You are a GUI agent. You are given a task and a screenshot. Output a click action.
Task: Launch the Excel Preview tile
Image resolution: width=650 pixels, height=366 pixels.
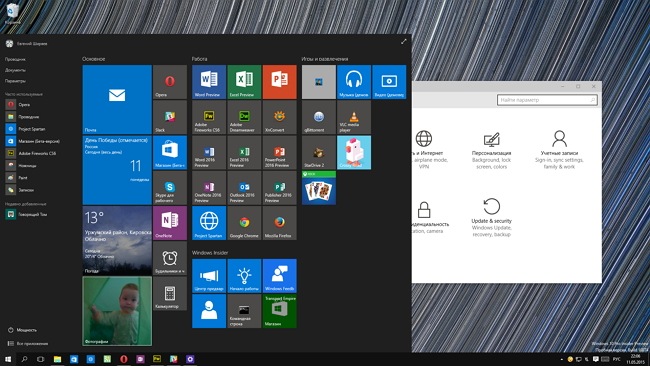pyautogui.click(x=244, y=82)
